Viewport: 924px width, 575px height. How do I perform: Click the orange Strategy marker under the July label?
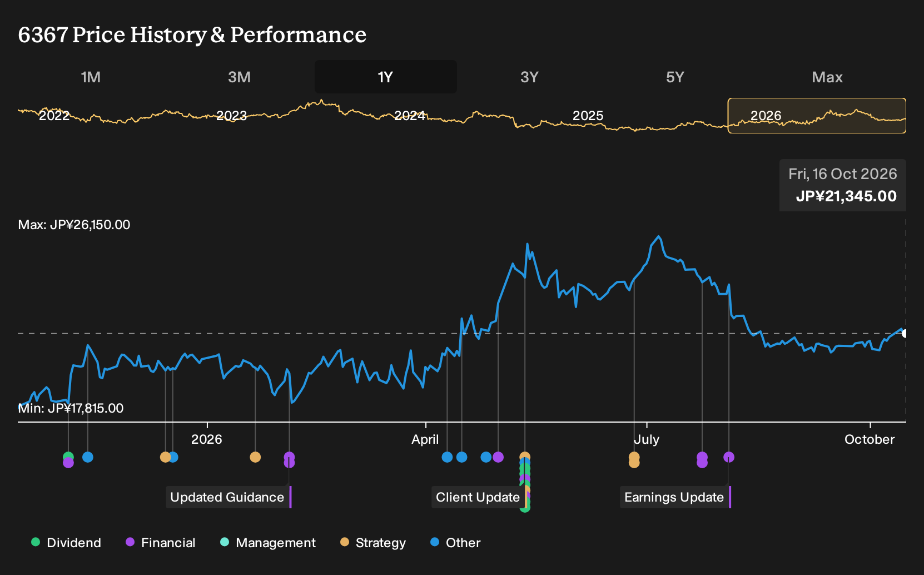pyautogui.click(x=634, y=457)
